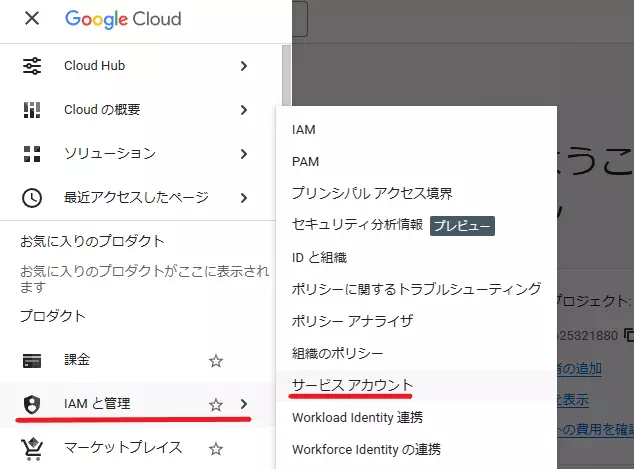The image size is (634, 469).
Task: Select 組織のポリシー submenu entry
Action: coord(416,353)
